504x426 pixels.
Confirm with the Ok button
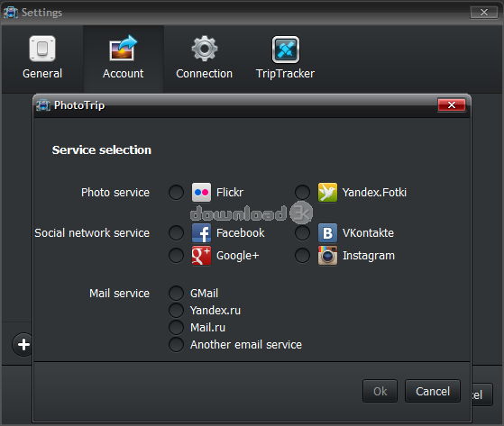coord(380,391)
